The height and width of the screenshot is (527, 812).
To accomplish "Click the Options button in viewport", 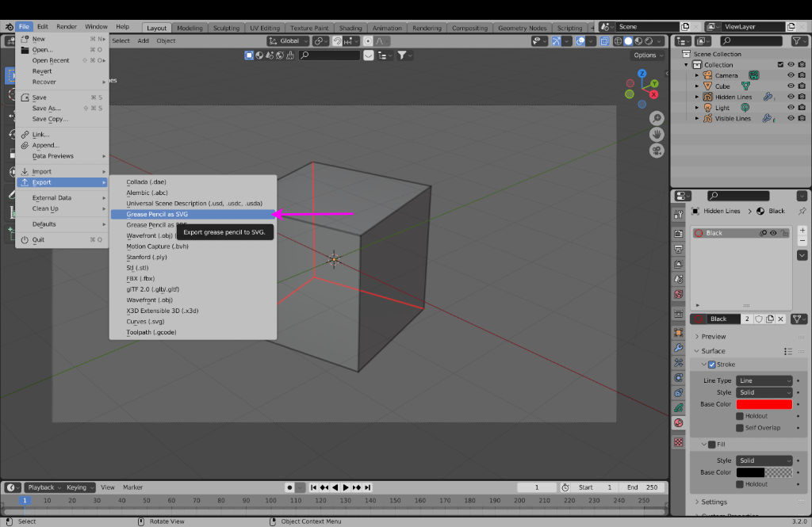I will point(648,55).
